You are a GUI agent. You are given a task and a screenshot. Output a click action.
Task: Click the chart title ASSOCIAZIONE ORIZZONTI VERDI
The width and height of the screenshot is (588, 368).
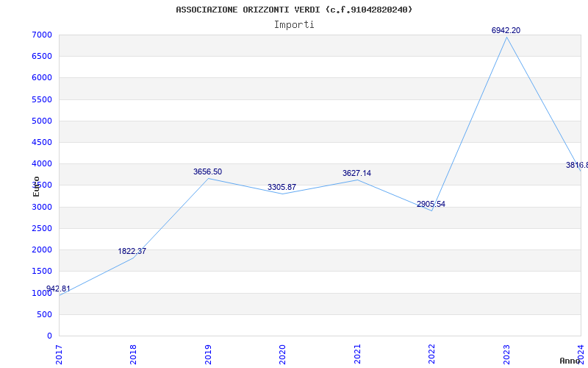coord(294,10)
